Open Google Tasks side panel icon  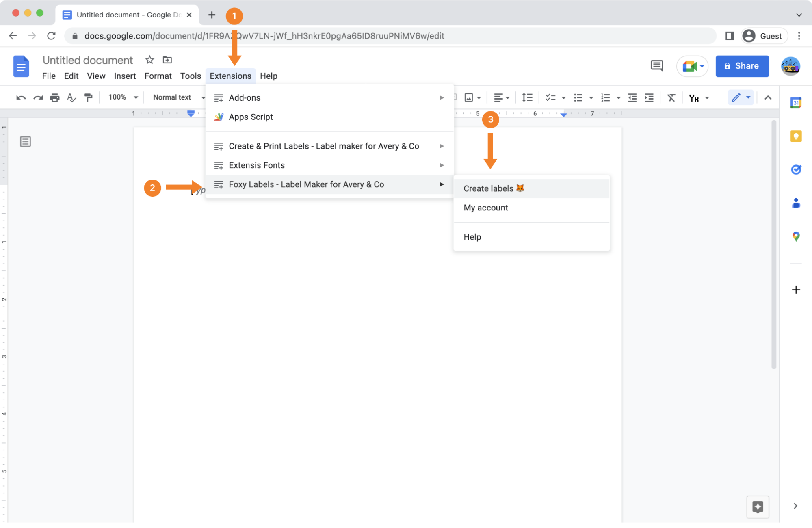coord(796,169)
